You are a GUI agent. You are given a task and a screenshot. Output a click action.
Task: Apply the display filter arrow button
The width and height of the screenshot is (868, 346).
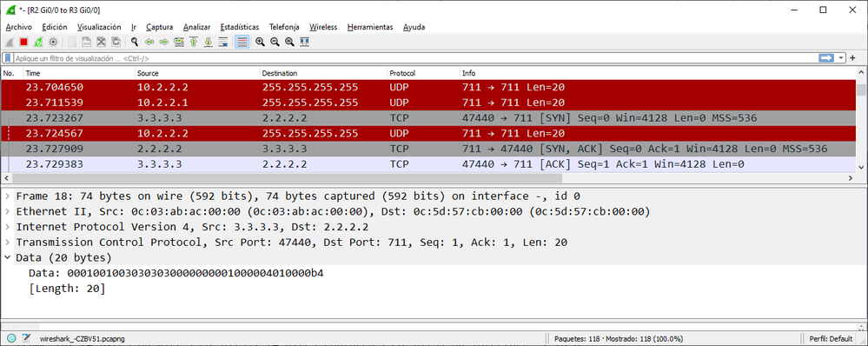[826, 57]
